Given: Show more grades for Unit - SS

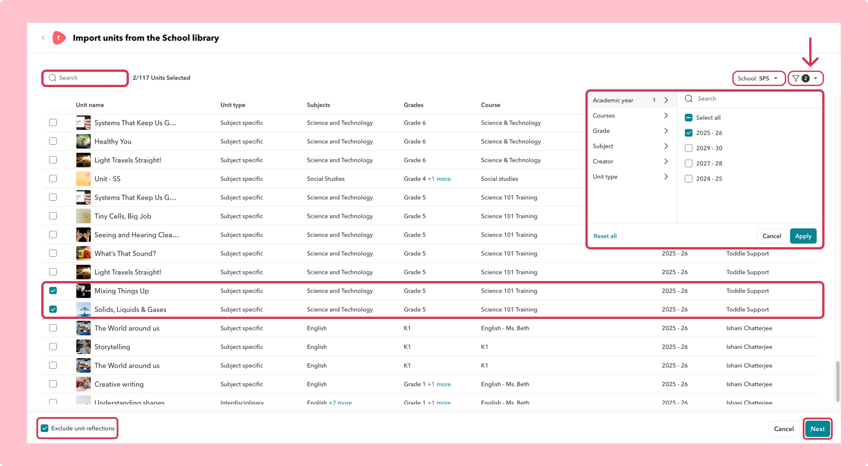Looking at the screenshot, I should [x=439, y=179].
